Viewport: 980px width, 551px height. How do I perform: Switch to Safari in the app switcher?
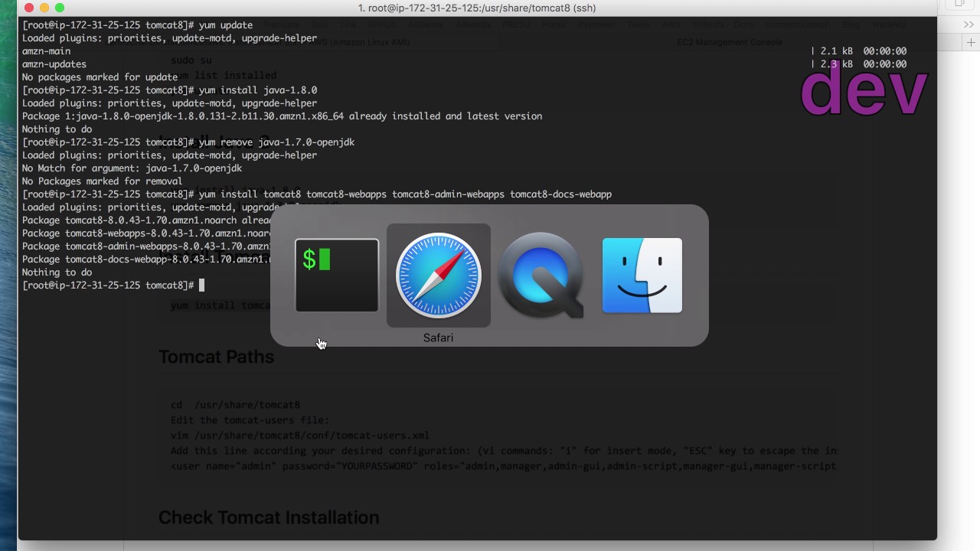[439, 275]
